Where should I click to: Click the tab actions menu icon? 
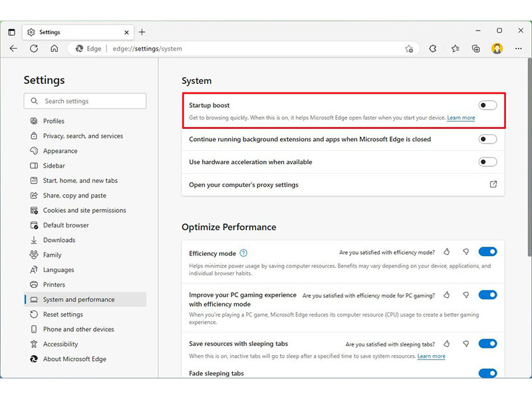[11, 32]
